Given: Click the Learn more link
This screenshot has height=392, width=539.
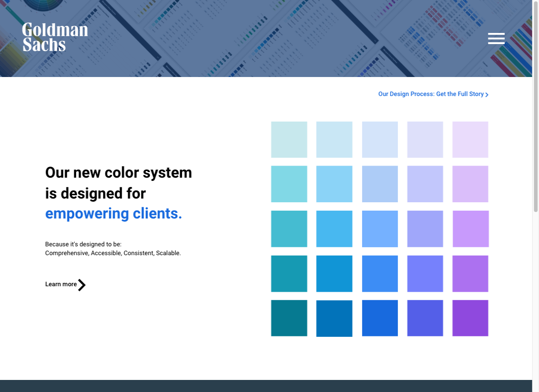Looking at the screenshot, I should pos(61,284).
